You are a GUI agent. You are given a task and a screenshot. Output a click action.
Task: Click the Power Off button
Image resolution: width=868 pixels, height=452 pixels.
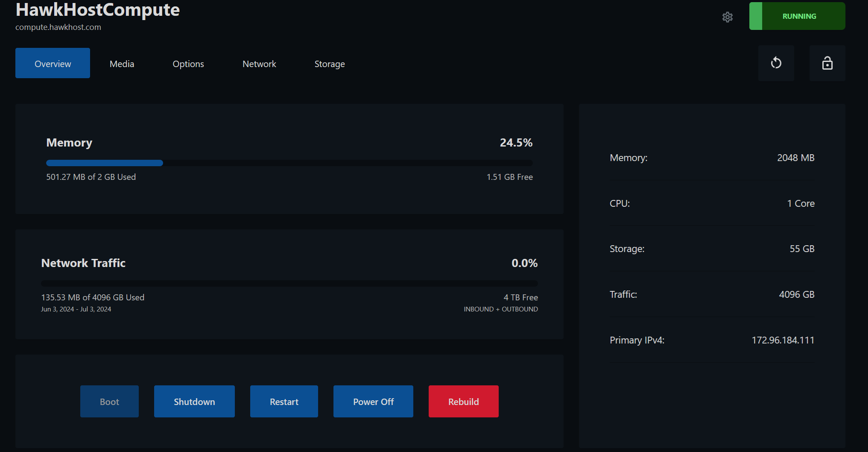(x=373, y=402)
